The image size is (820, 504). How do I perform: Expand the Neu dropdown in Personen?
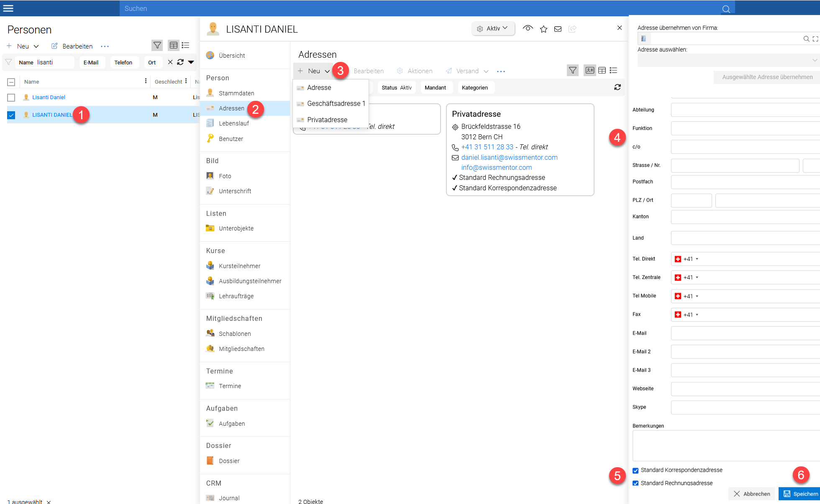click(36, 46)
